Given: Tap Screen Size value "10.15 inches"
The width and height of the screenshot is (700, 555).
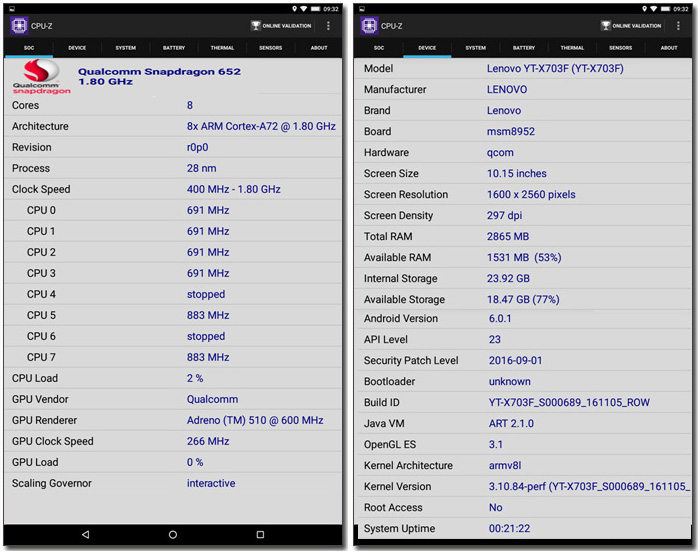Looking at the screenshot, I should click(517, 174).
